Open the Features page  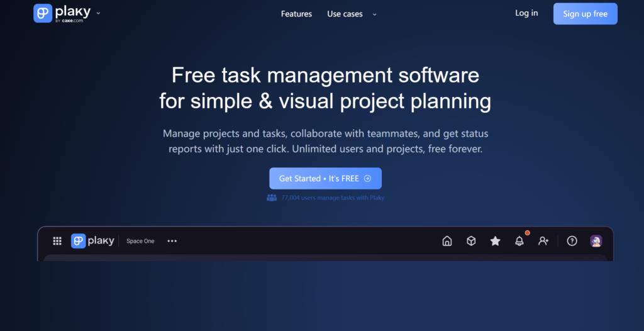296,14
